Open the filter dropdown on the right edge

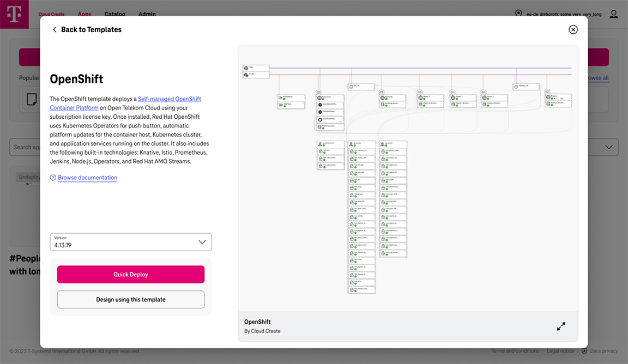(x=609, y=147)
